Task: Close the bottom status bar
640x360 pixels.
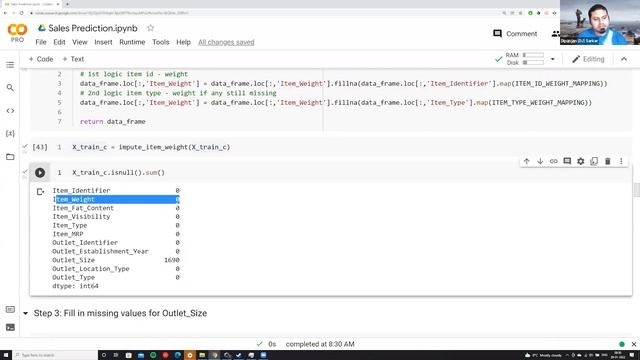Action: [x=633, y=344]
